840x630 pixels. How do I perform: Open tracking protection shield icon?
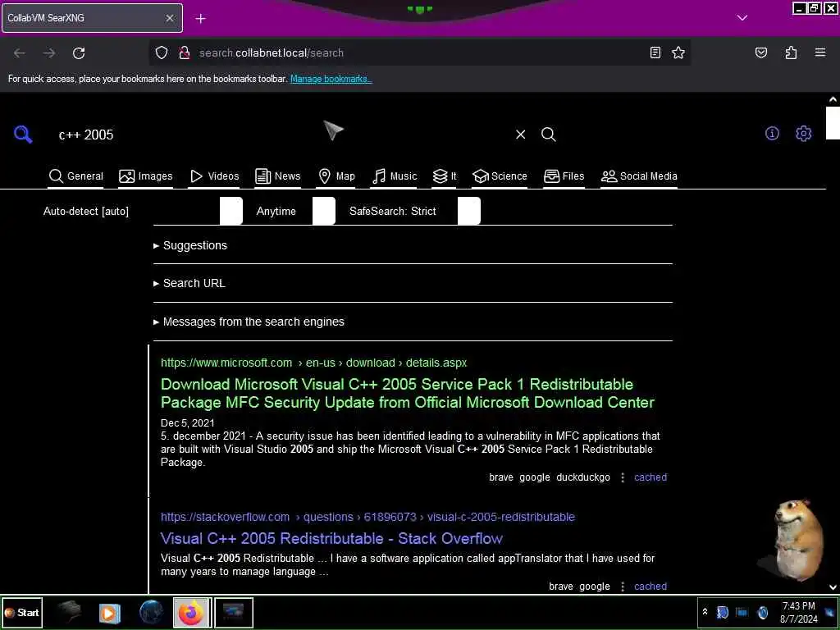coord(162,52)
